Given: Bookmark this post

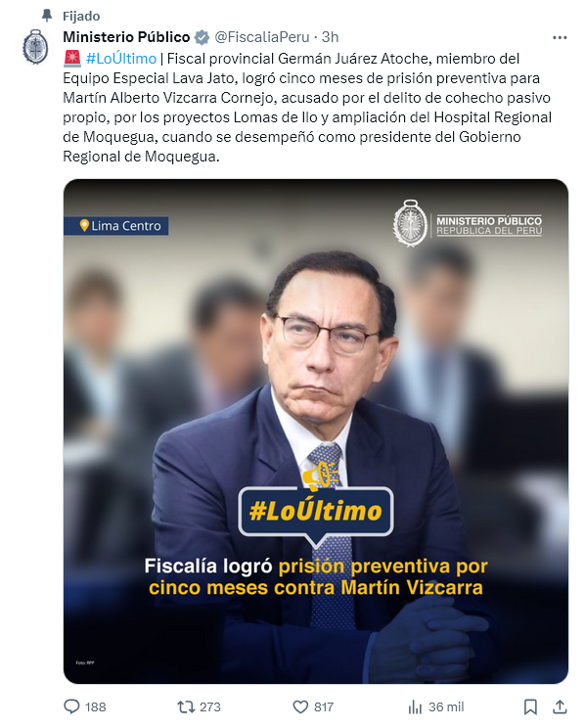Looking at the screenshot, I should click(530, 707).
